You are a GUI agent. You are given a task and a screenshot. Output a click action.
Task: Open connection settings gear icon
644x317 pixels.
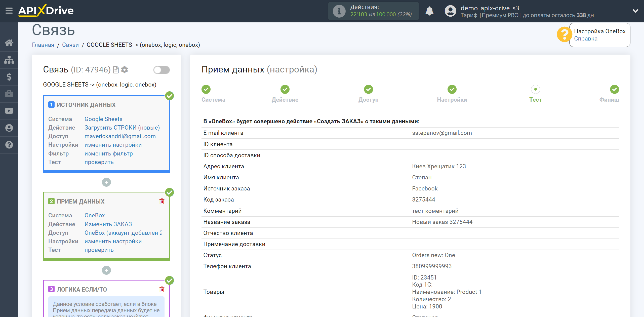pos(125,70)
